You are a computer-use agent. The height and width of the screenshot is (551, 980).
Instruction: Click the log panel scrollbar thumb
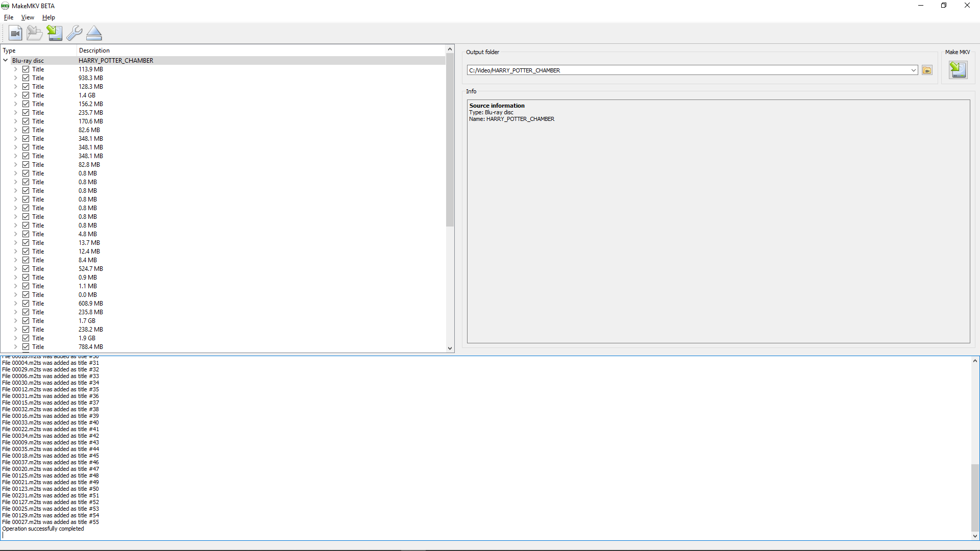[x=975, y=497]
